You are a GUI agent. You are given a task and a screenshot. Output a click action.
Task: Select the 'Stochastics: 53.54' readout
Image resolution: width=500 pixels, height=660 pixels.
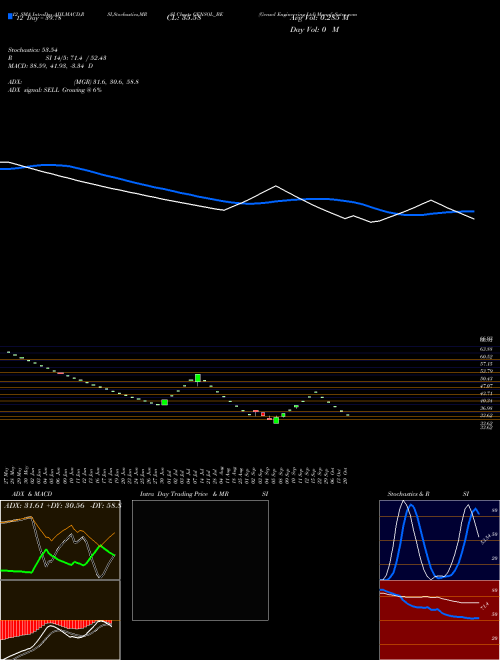[33, 50]
